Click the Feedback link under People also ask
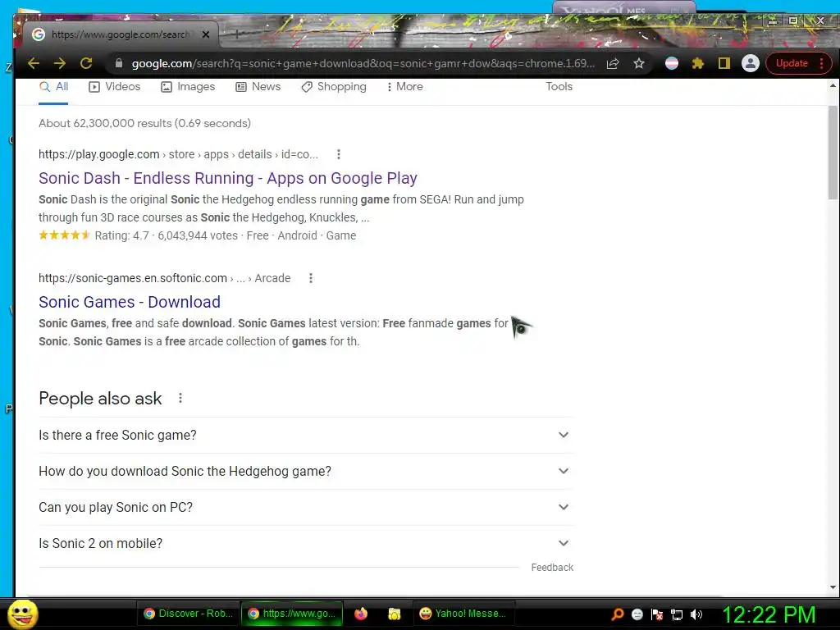Viewport: 840px width, 630px height. [552, 568]
